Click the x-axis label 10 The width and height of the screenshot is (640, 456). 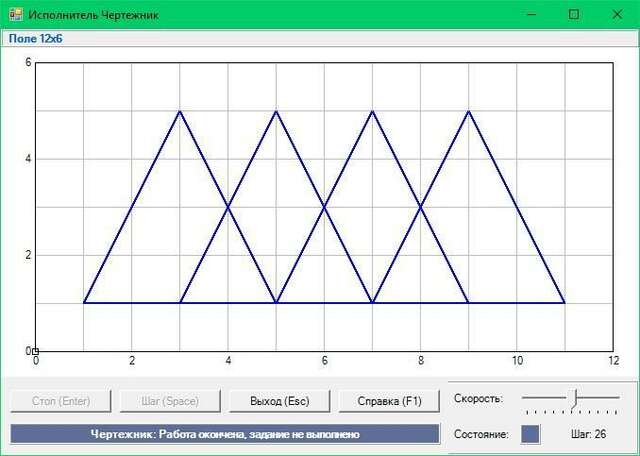point(517,361)
